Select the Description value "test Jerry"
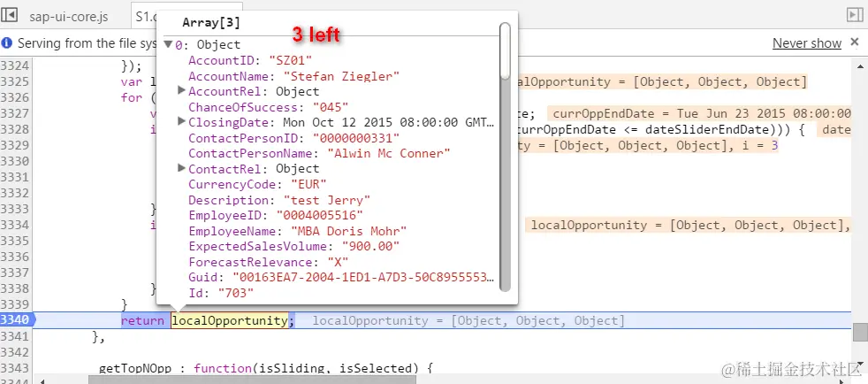Image resolution: width=868 pixels, height=384 pixels. coord(327,200)
